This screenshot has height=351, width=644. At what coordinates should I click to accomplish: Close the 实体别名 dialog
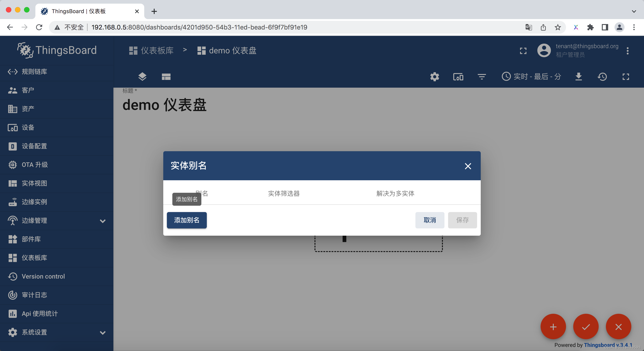coord(468,166)
